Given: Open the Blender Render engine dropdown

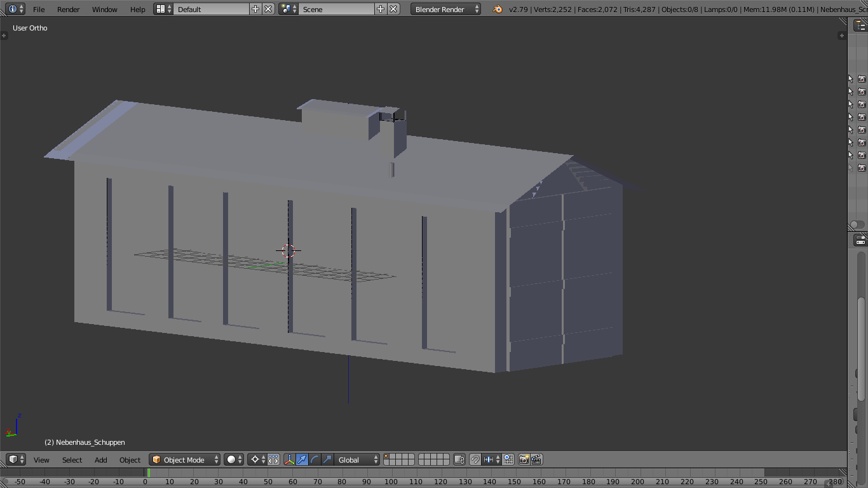Looking at the screenshot, I should pyautogui.click(x=446, y=9).
